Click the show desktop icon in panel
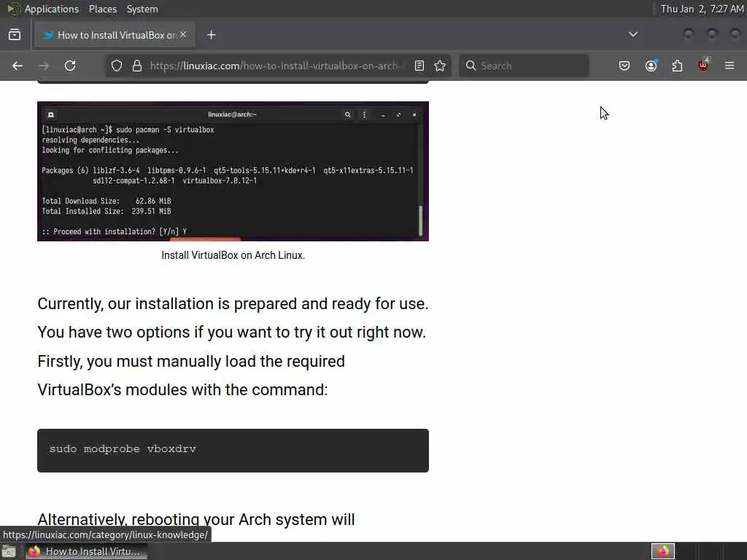The image size is (747, 560). pyautogui.click(x=9, y=551)
